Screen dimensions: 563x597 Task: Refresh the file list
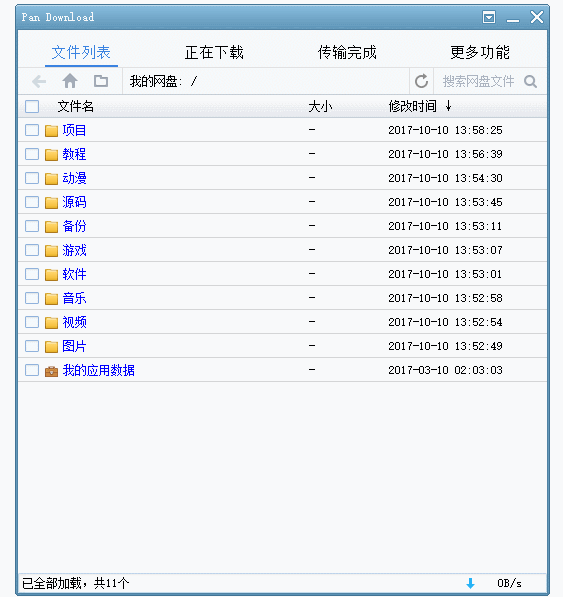coord(421,81)
